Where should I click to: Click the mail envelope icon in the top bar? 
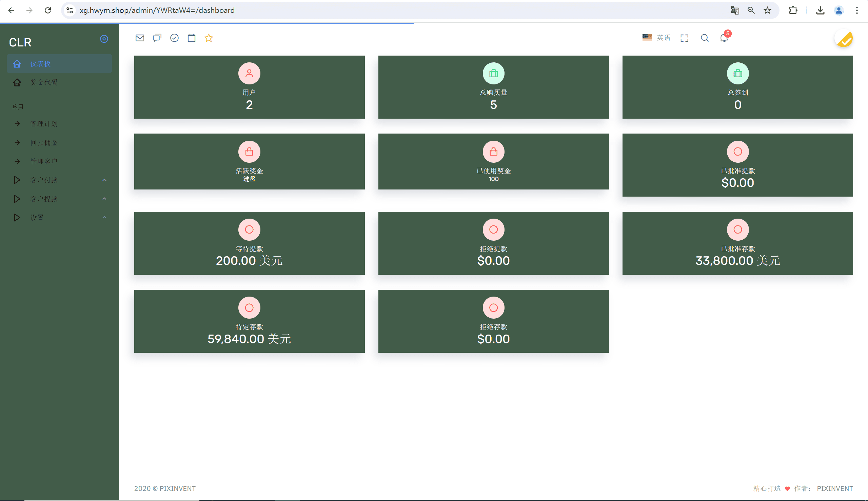pos(140,38)
